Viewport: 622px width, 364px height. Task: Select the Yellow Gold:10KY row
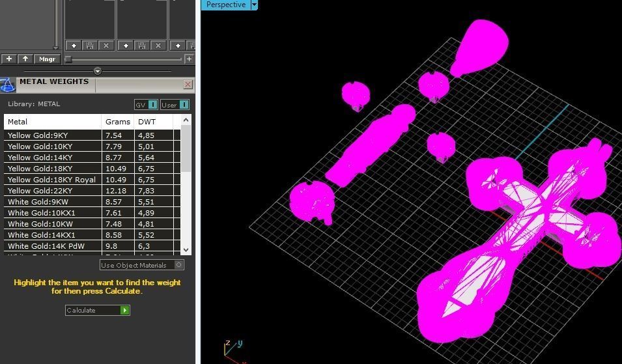point(92,147)
